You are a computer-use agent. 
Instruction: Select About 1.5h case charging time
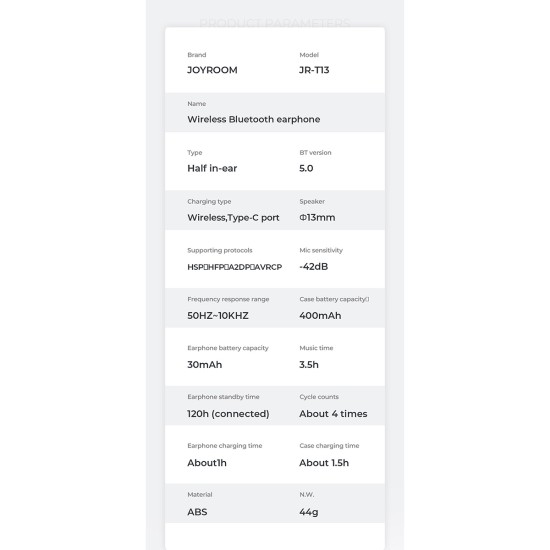(x=324, y=463)
